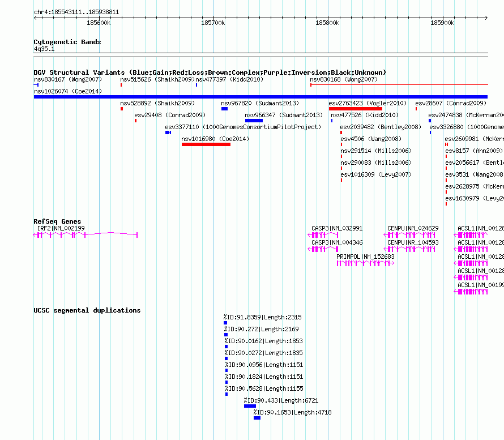Click the segmental duplication %ID:91.8359 Length:2315
The width and height of the screenshot is (504, 440).
pos(225,323)
